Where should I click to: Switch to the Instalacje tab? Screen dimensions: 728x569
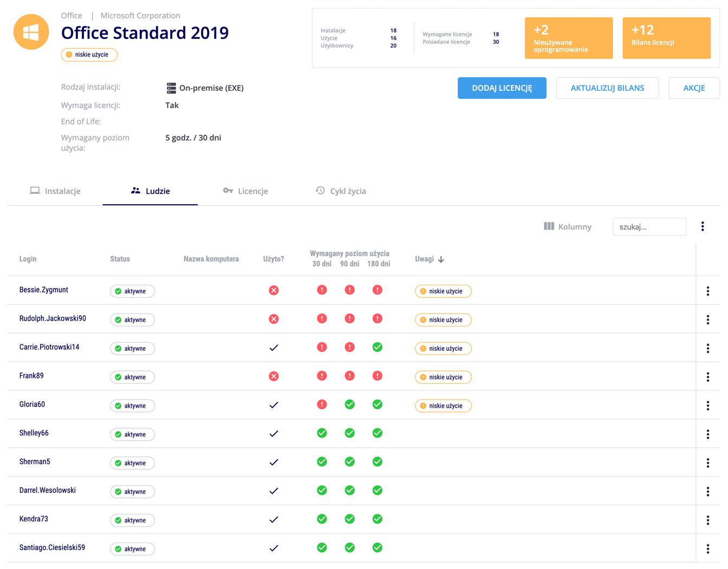[55, 191]
